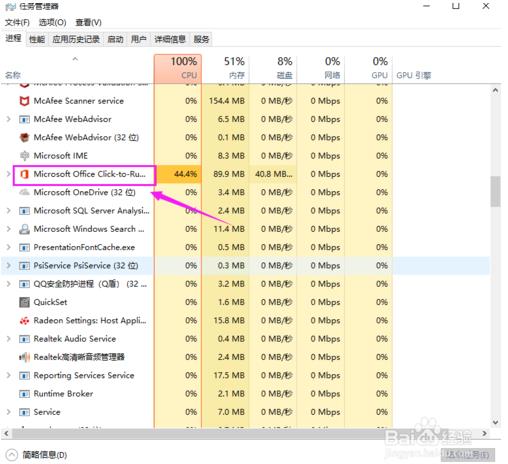Open the 文件(F) menu

pos(17,23)
